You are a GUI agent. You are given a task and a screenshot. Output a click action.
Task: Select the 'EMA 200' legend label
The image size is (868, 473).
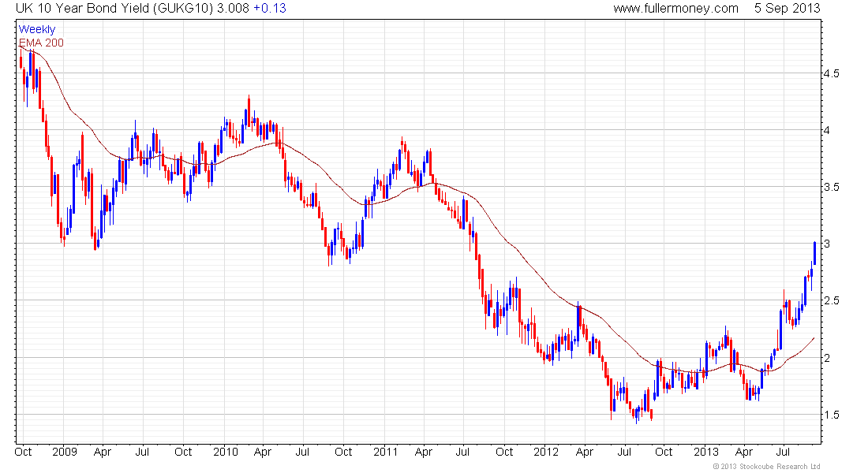click(x=41, y=43)
